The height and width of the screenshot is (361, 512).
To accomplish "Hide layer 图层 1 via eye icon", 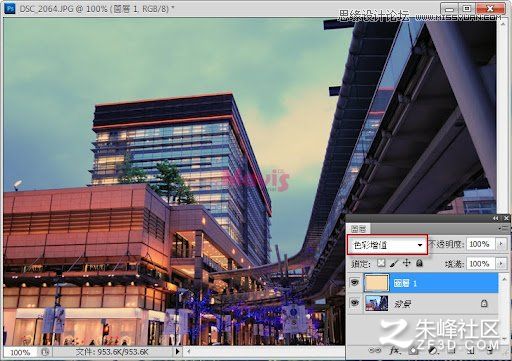I will point(354,283).
